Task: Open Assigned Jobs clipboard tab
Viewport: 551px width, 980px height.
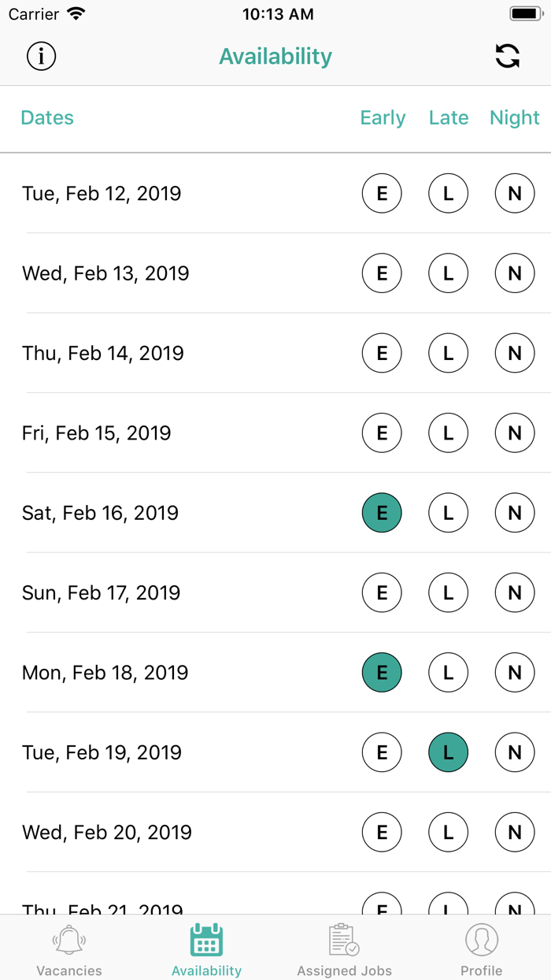Action: tap(344, 949)
